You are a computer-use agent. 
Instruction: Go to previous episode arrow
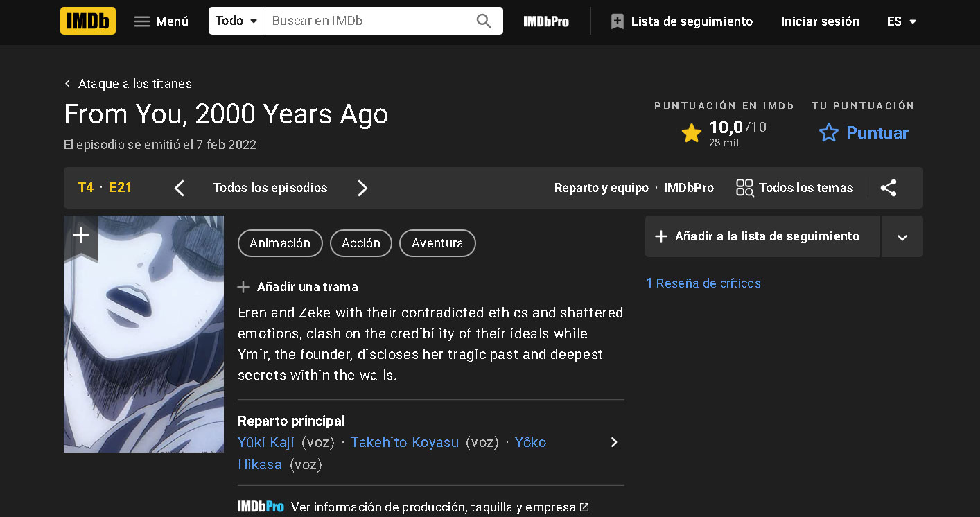(180, 188)
